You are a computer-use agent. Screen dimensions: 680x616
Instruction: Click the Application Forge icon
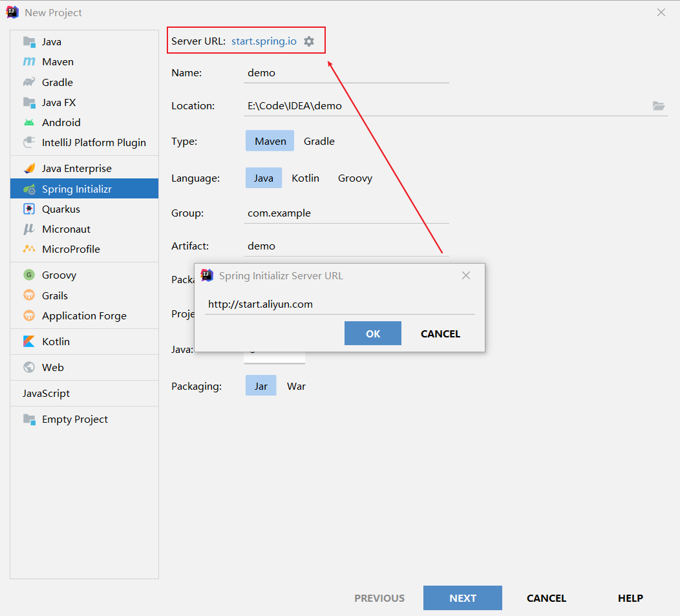point(29,315)
